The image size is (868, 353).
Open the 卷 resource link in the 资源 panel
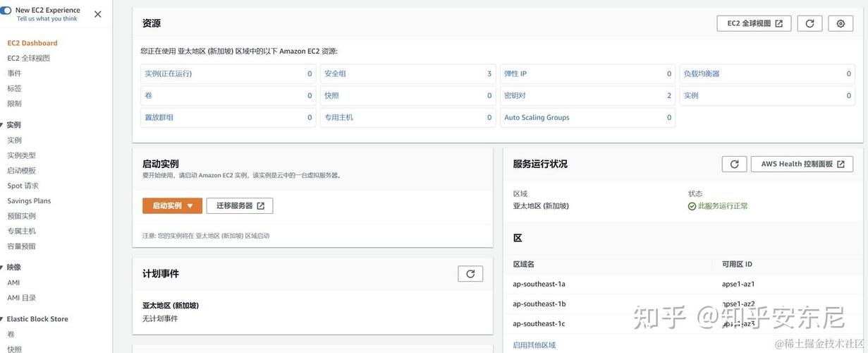pyautogui.click(x=148, y=95)
